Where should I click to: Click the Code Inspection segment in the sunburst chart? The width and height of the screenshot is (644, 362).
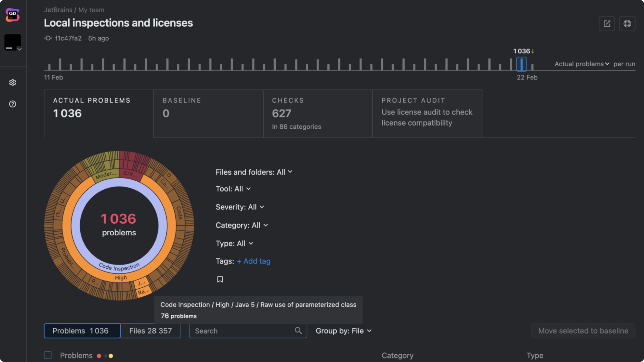[x=119, y=266]
